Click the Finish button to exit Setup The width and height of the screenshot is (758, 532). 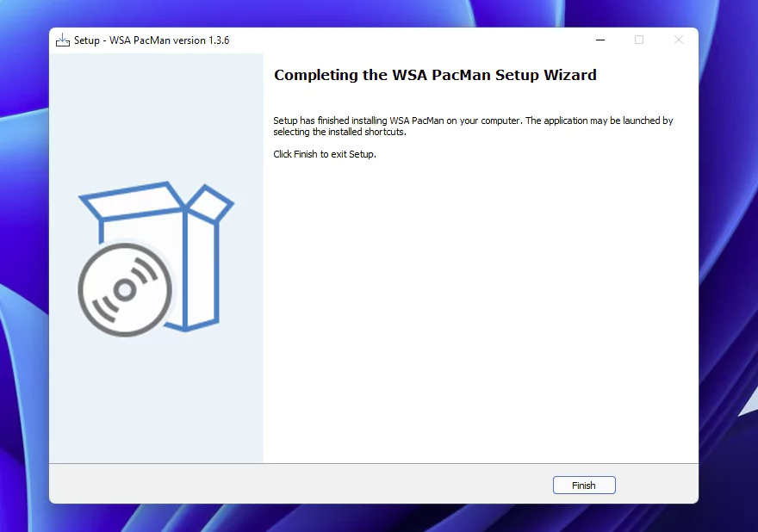[584, 486]
